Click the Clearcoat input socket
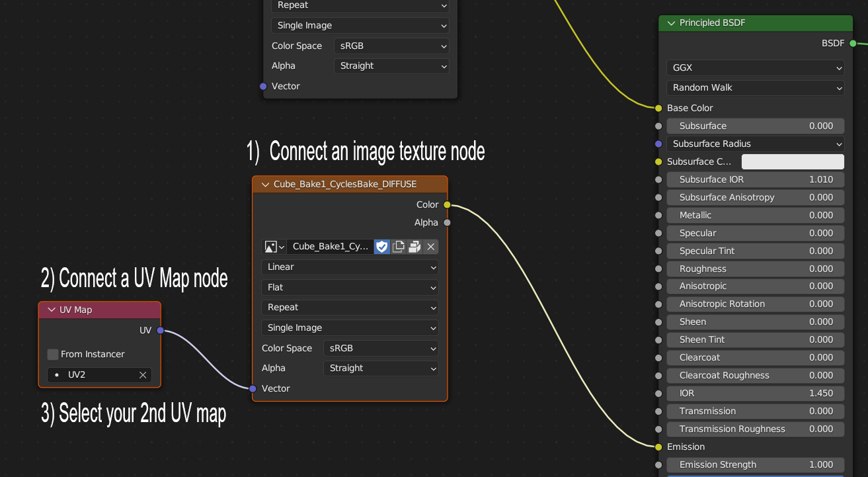The image size is (868, 477). pyautogui.click(x=658, y=358)
